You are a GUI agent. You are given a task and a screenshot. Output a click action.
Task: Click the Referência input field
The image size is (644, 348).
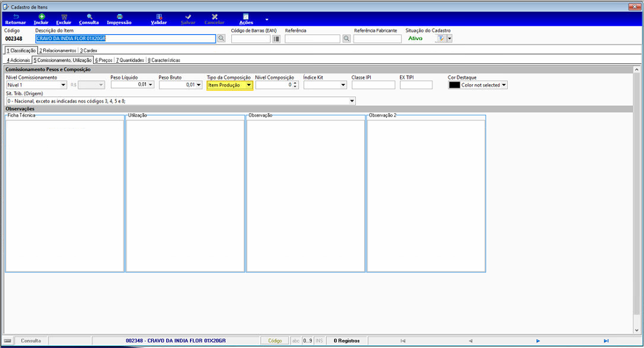[313, 39]
